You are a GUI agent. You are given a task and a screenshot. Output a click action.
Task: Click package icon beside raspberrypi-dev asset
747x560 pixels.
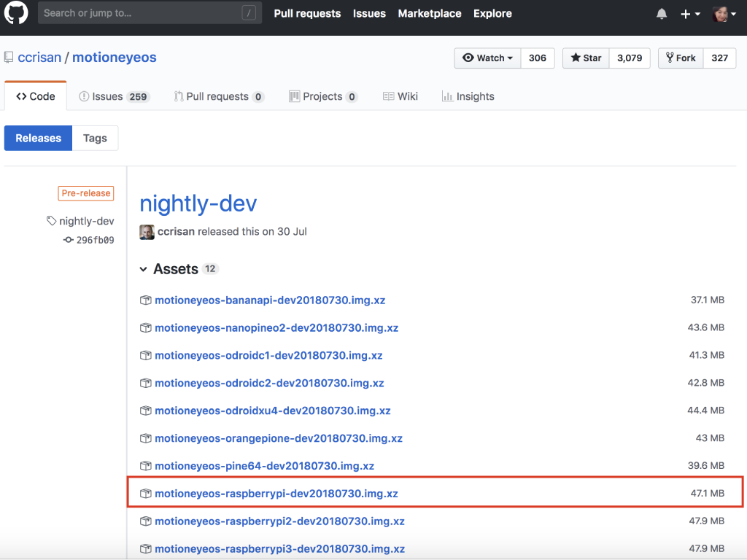(x=146, y=494)
